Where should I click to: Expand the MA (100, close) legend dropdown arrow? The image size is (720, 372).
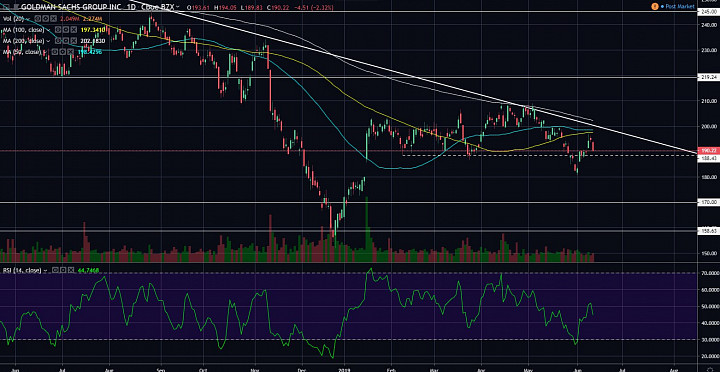[49, 30]
